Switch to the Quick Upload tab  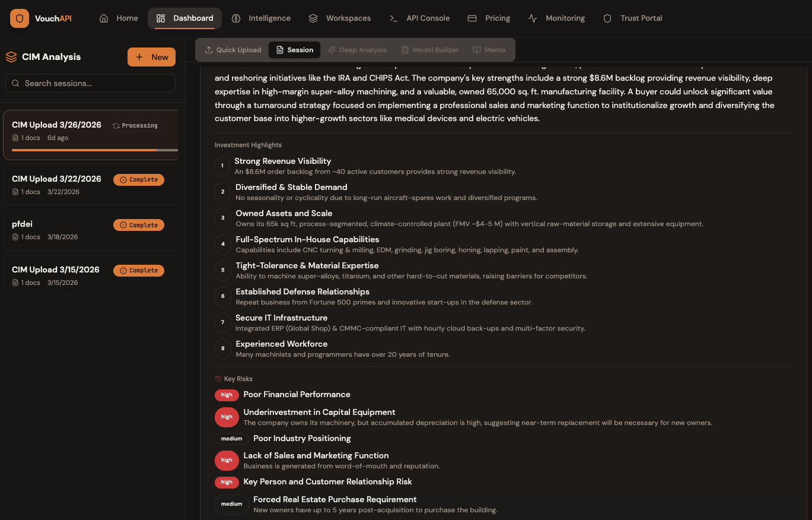[233, 50]
